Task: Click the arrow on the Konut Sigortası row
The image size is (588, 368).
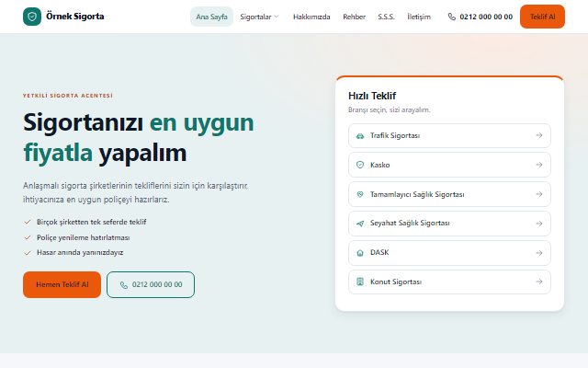Action: pos(539,282)
